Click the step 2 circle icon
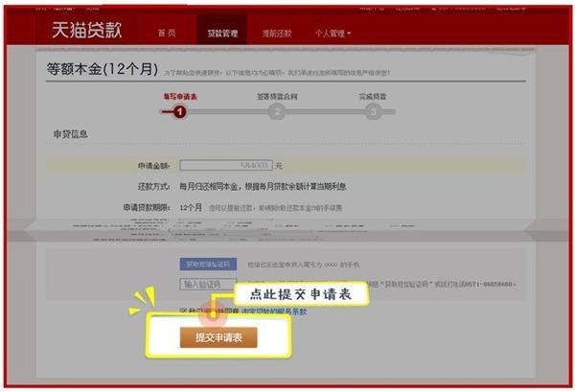 click(277, 111)
